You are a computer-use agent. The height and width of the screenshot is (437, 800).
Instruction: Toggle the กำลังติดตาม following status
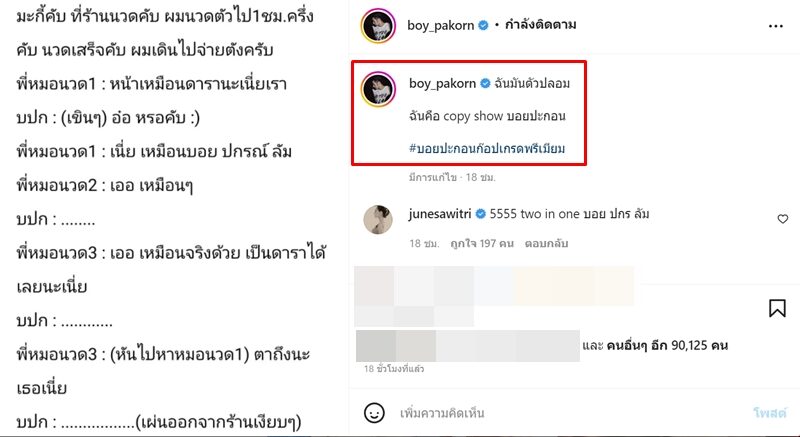coord(540,24)
